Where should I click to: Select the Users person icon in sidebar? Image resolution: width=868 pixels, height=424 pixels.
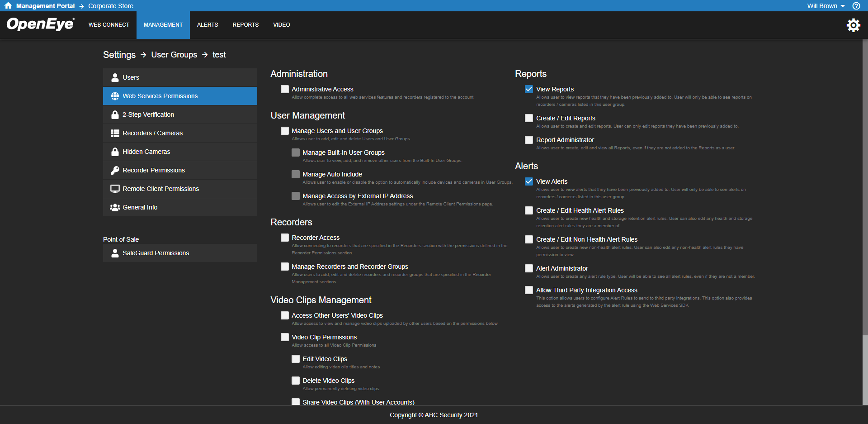tap(115, 77)
